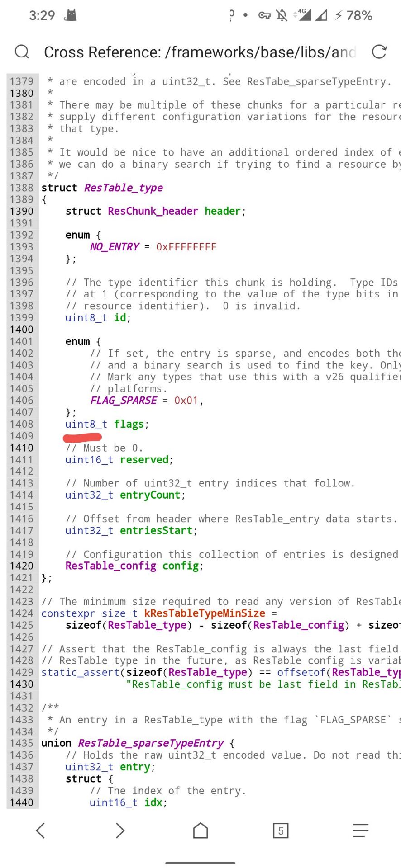Image resolution: width=401 pixels, height=868 pixels.
Task: Go forward using browser forward arrow
Action: point(120,830)
